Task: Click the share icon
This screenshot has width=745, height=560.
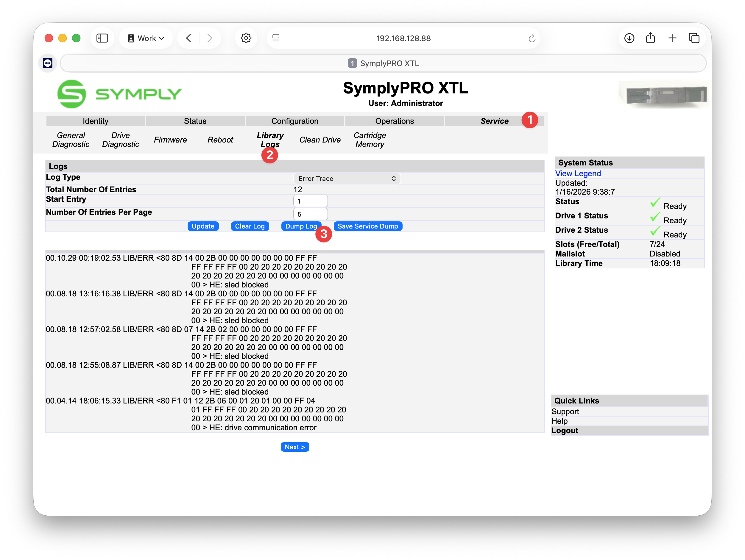Action: tap(650, 38)
